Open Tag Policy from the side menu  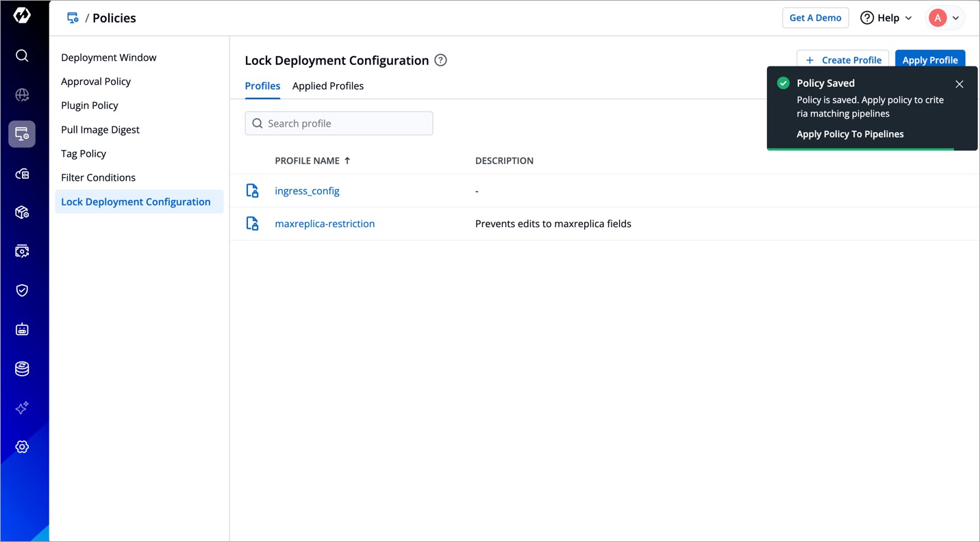coord(84,154)
